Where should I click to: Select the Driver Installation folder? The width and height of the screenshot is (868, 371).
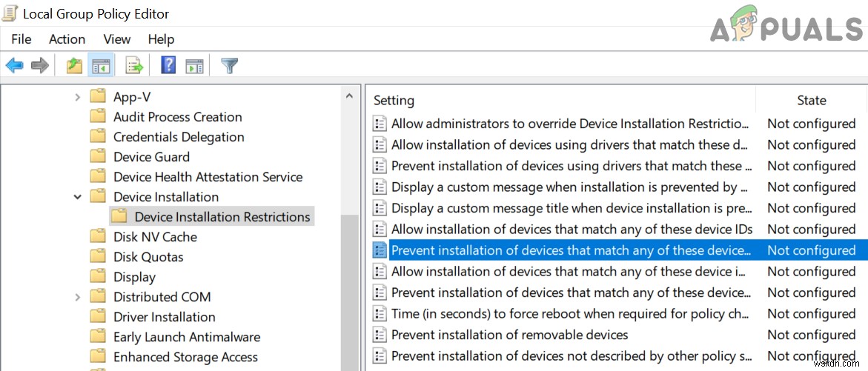coord(164,317)
